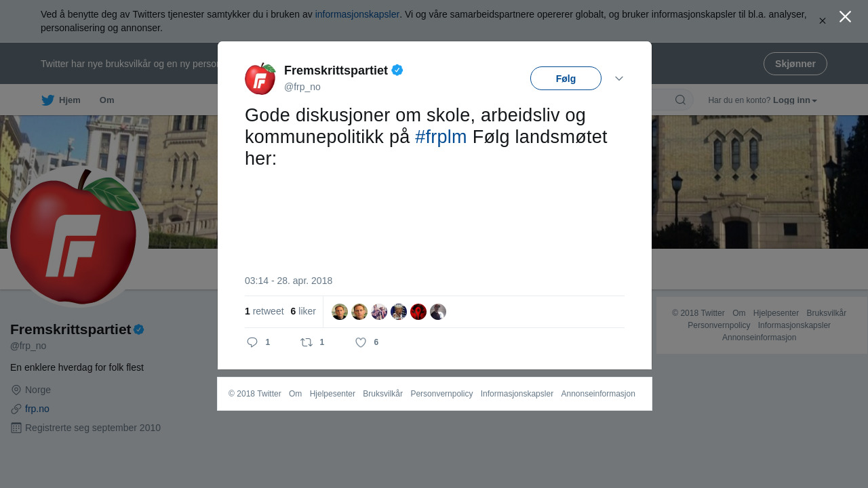This screenshot has height=488, width=868.
Task: Click the Skjønner button
Action: (795, 64)
